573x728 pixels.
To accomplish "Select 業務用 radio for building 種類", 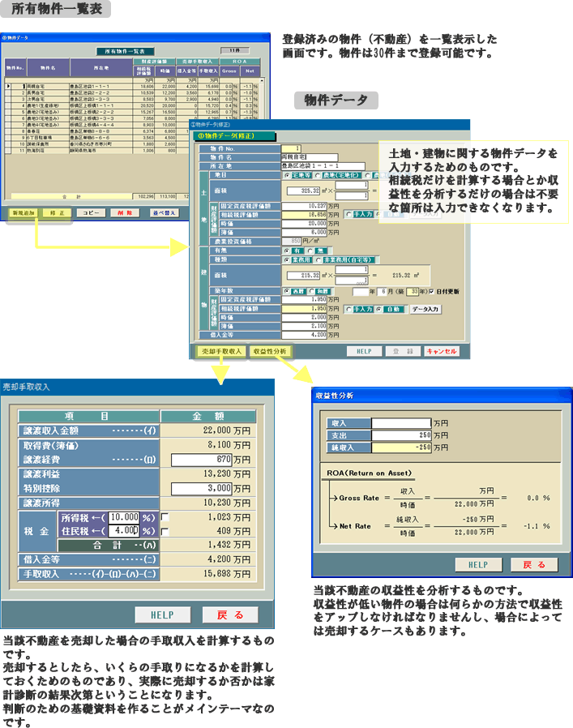I will pyautogui.click(x=287, y=260).
